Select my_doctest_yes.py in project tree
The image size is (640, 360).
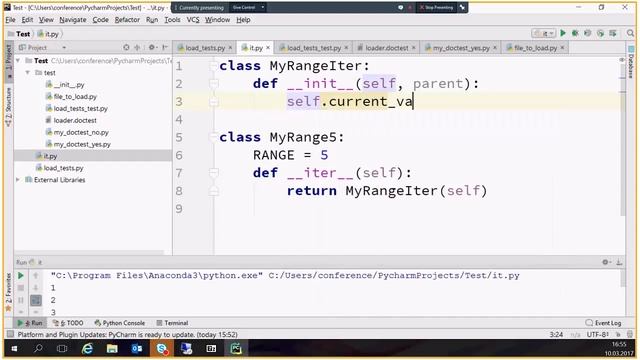point(78,144)
